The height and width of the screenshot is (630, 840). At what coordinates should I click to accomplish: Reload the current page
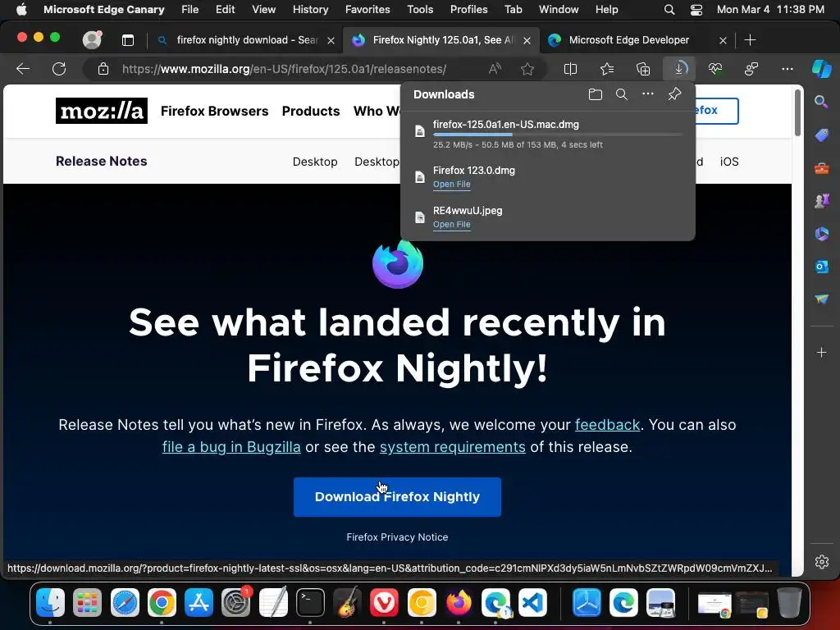59,69
